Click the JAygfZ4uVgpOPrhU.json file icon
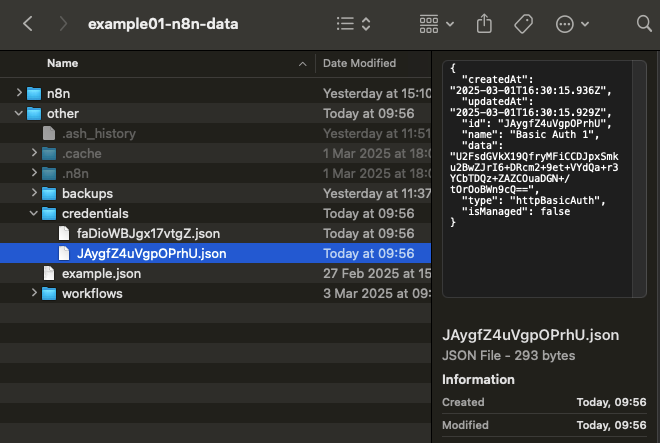660x443 pixels. pos(64,253)
